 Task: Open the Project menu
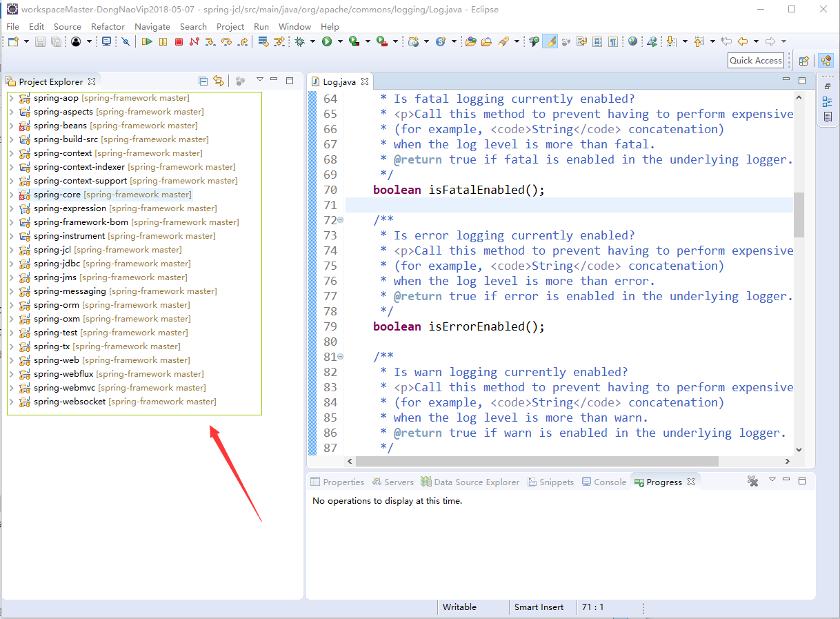(230, 26)
